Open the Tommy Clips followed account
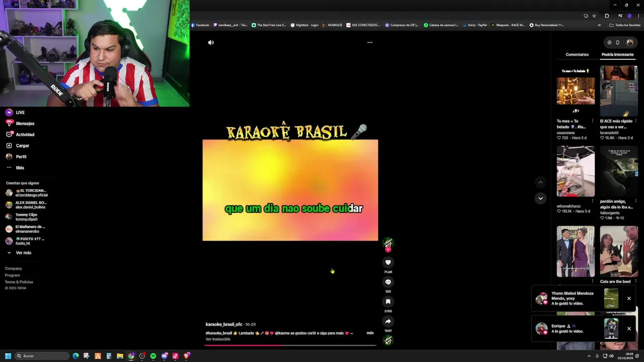The width and height of the screenshot is (644, 362). 22,217
